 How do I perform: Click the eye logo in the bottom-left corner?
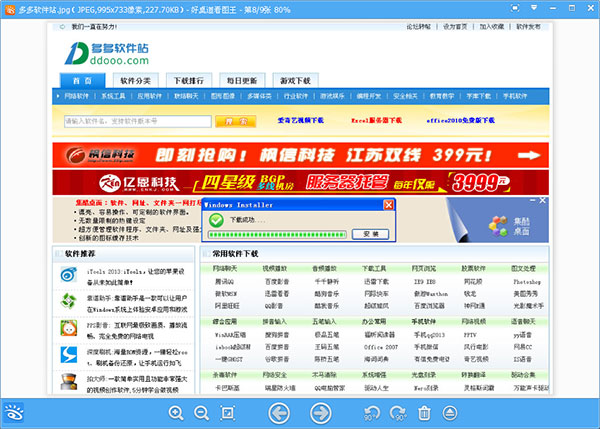13,413
